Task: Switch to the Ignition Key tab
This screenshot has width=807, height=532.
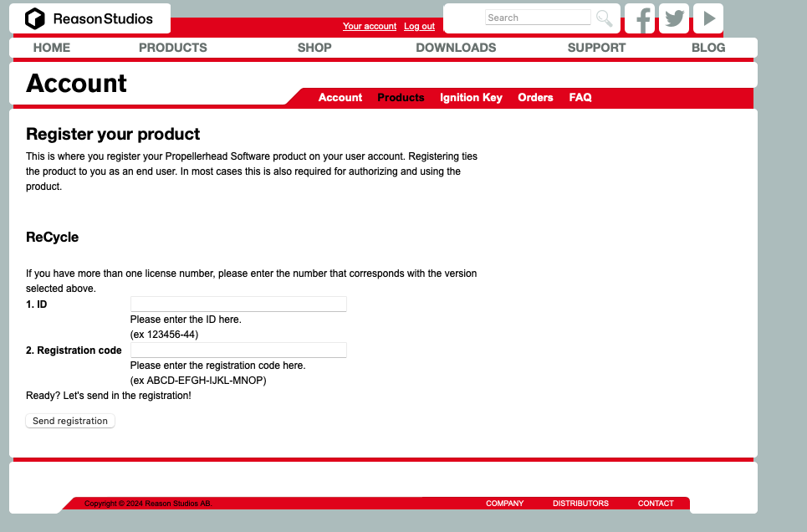Action: [471, 98]
